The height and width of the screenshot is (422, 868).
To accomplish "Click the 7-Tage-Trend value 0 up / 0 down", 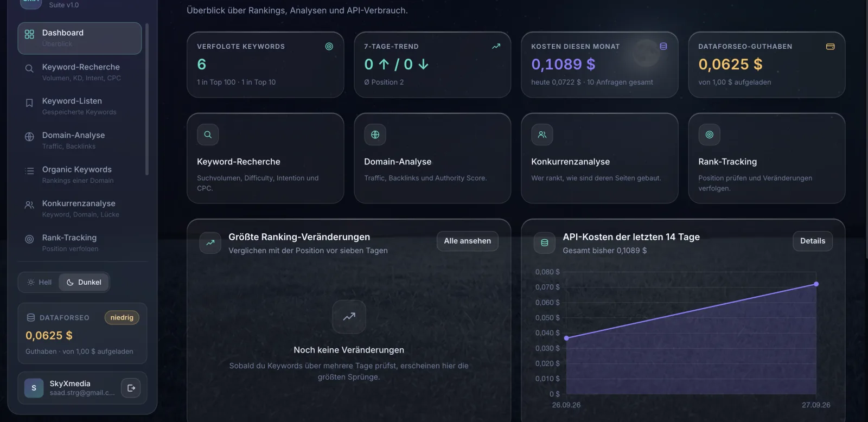I will (x=397, y=65).
